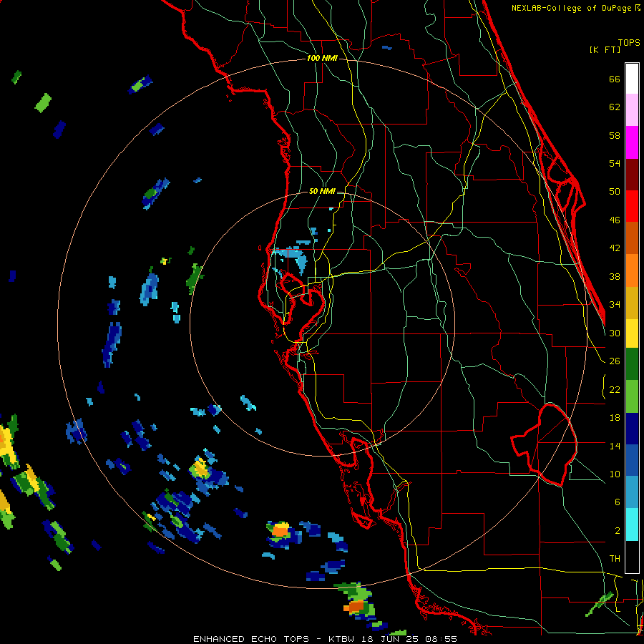Image resolution: width=644 pixels, height=644 pixels.
Task: Click the legend value 22
Action: coord(615,389)
